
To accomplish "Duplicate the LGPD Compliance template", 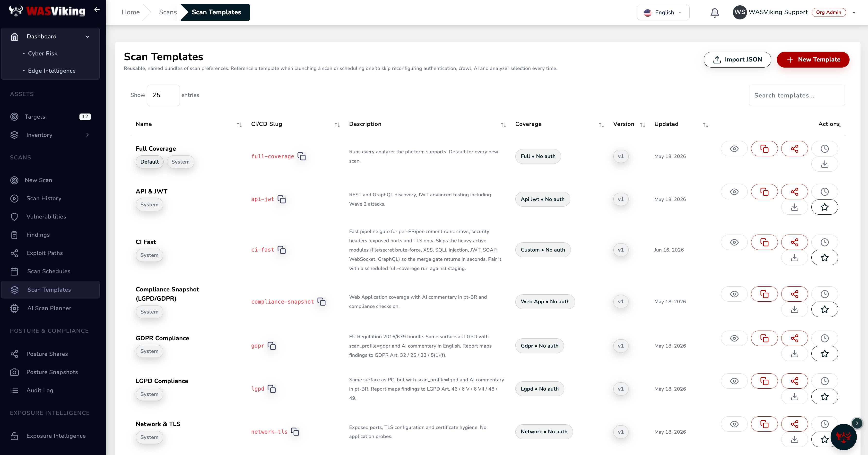I will pyautogui.click(x=764, y=381).
